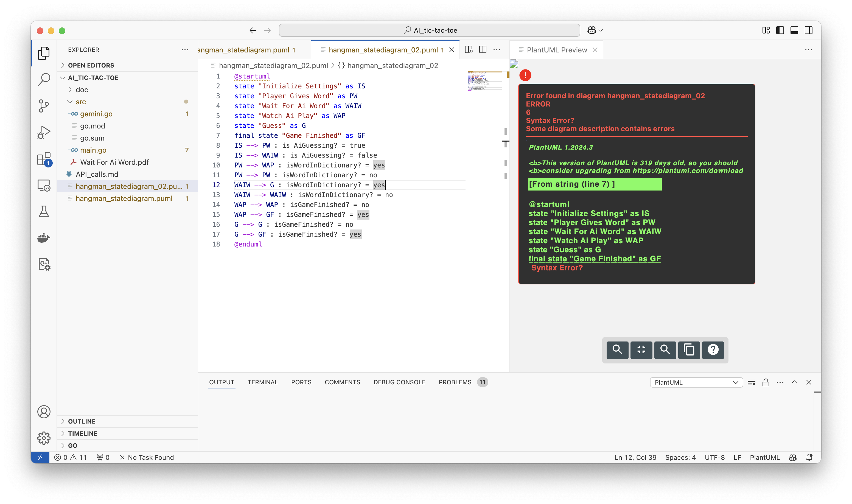Image resolution: width=852 pixels, height=504 pixels.
Task: Split the editor using the toolbar icon
Action: click(x=482, y=50)
